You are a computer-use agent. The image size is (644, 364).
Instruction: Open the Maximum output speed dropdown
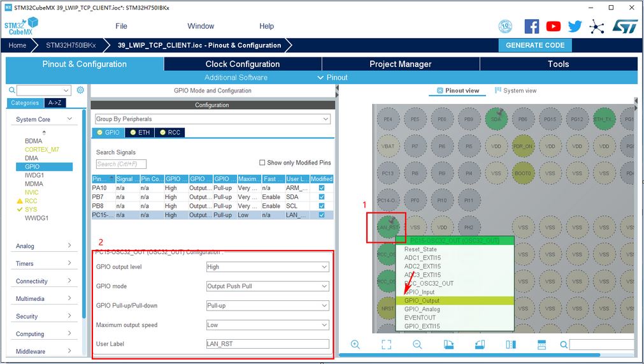[268, 324]
